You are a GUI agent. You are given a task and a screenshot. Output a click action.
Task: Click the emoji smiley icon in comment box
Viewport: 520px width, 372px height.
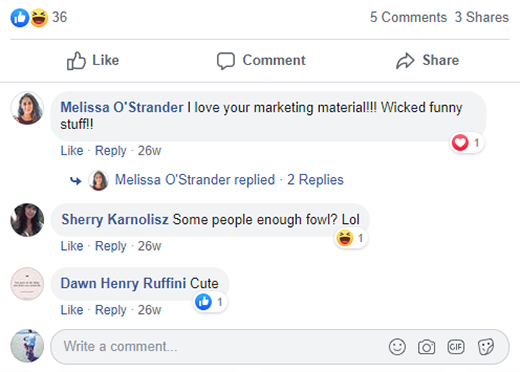point(397,347)
